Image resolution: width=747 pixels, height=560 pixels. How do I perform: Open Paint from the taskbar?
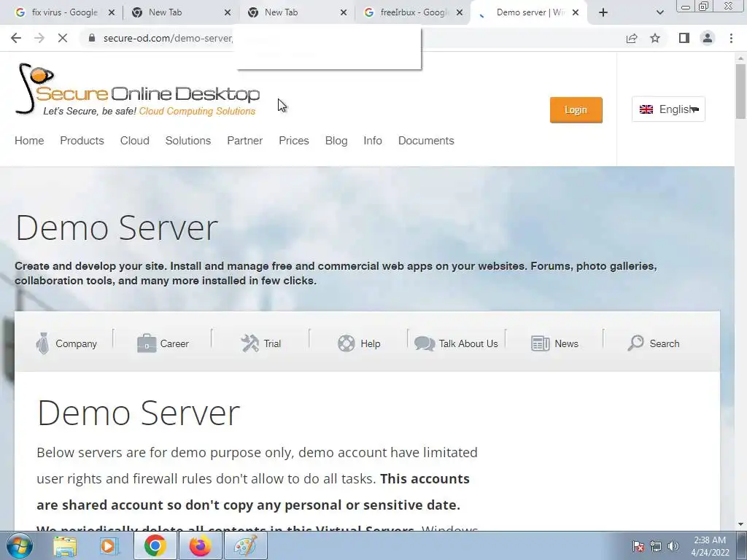(x=245, y=545)
